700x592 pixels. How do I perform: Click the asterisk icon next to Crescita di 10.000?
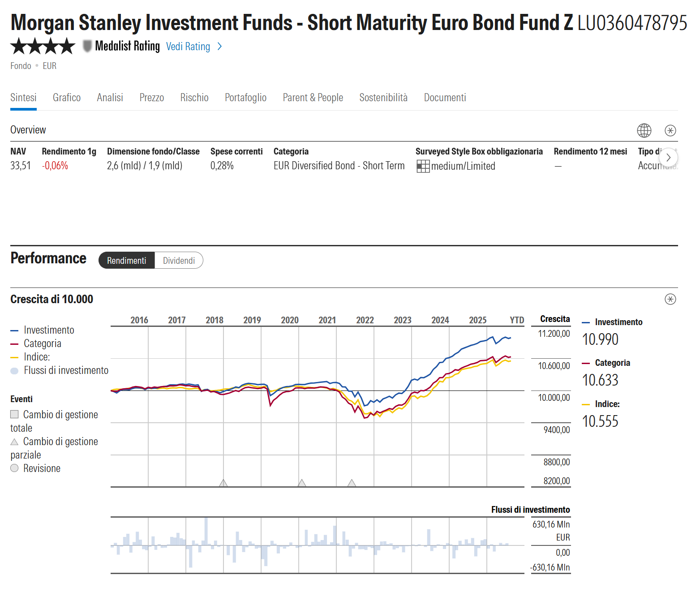670,299
